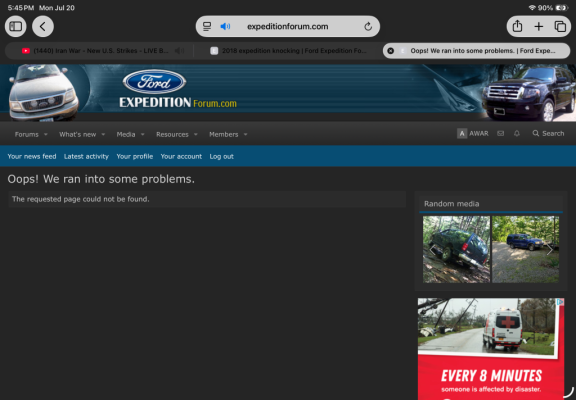Select the 'Oops! We ran into some problems' tab
Image resolution: width=576 pixels, height=400 pixels.
pos(476,51)
